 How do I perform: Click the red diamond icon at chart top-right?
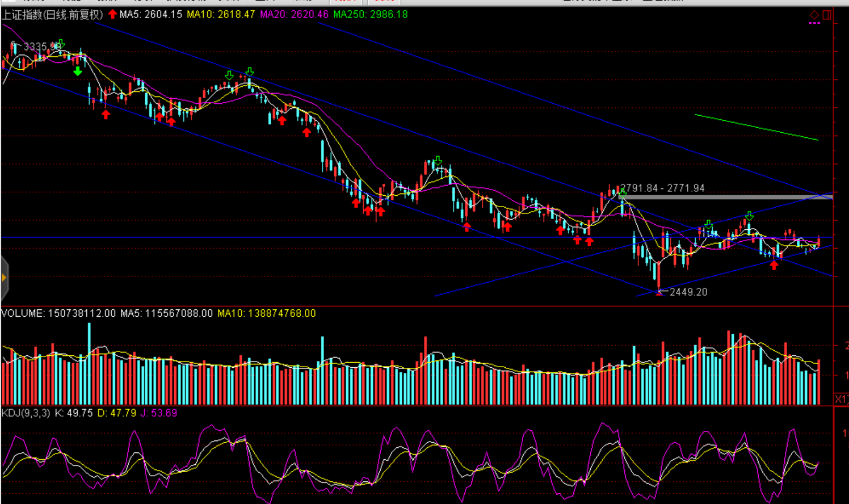(814, 15)
